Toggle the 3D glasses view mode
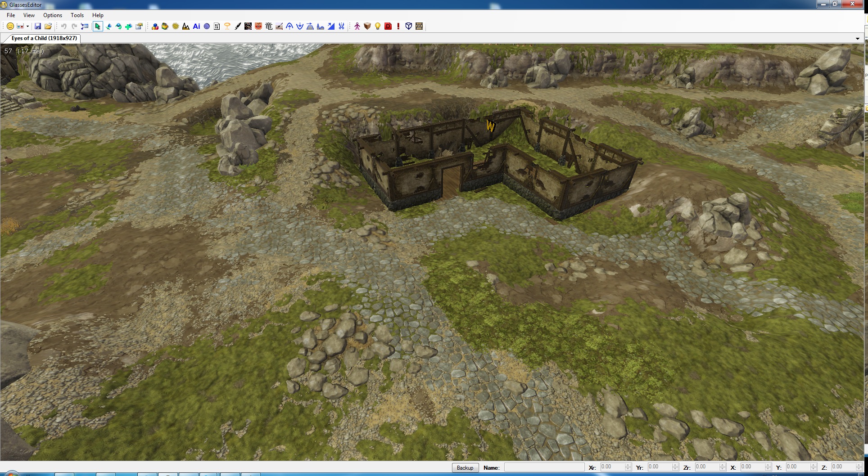The image size is (868, 476). pos(20,27)
